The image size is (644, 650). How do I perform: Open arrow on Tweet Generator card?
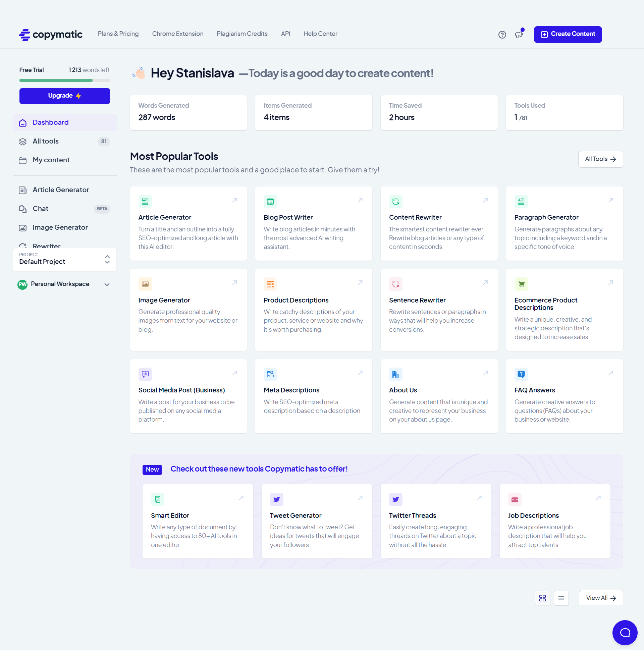pyautogui.click(x=360, y=498)
